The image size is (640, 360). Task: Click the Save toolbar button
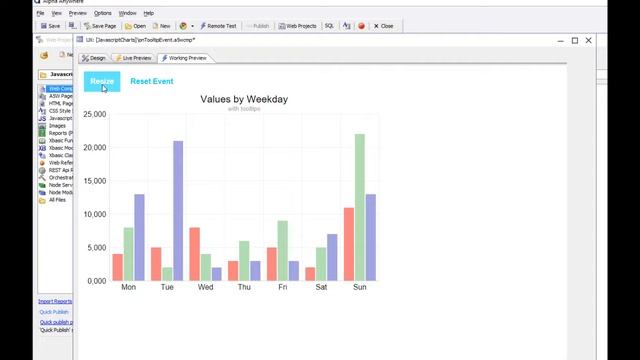click(x=50, y=26)
